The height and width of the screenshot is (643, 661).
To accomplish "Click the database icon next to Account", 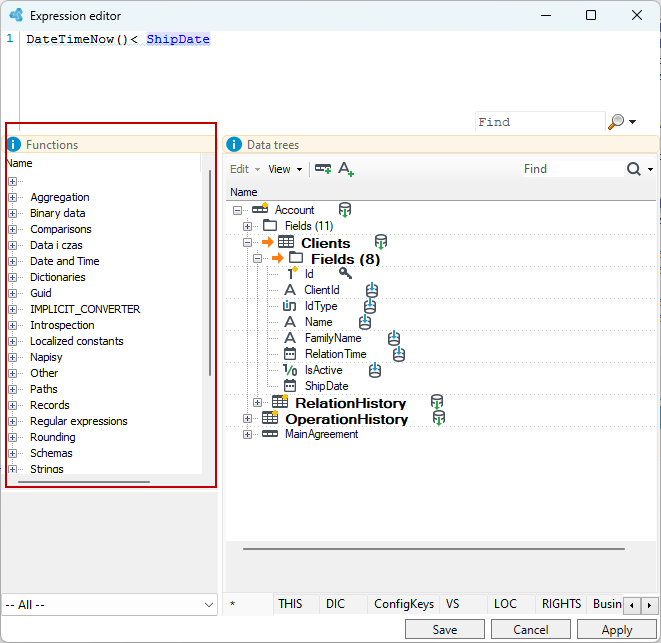I will [x=345, y=210].
